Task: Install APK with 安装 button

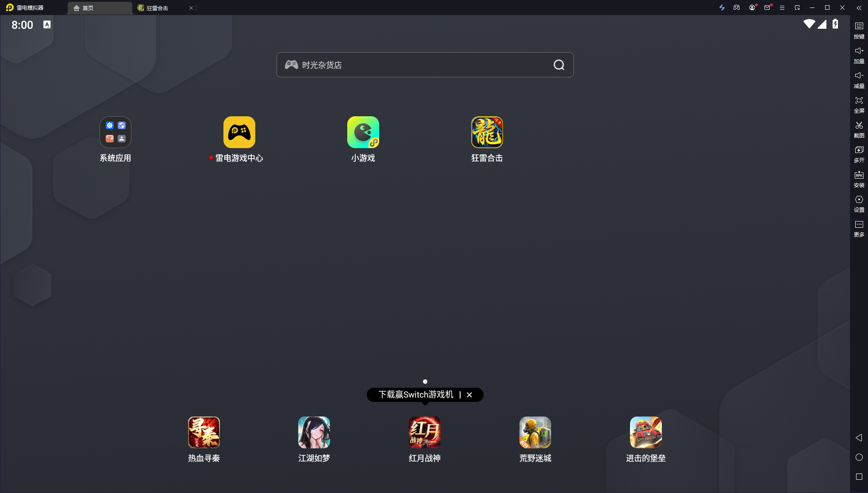Action: [859, 179]
